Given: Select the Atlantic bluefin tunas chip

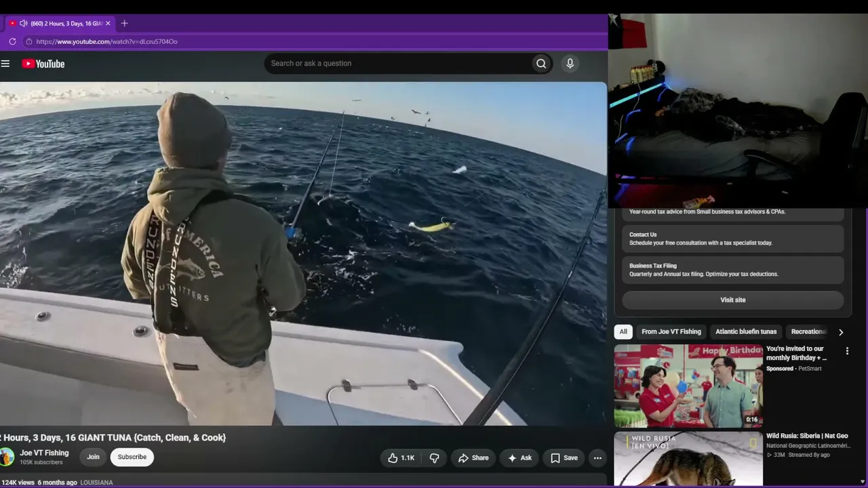Looking at the screenshot, I should [x=746, y=332].
